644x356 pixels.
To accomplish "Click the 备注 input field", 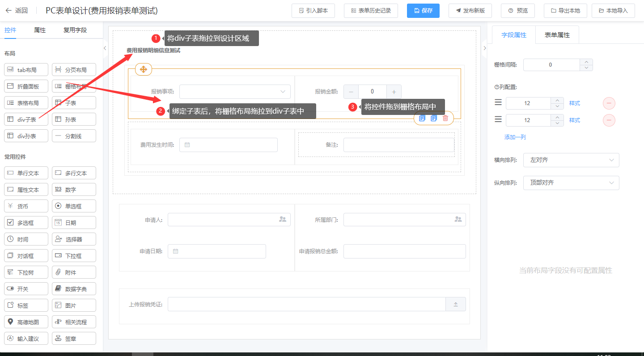I will tap(398, 145).
